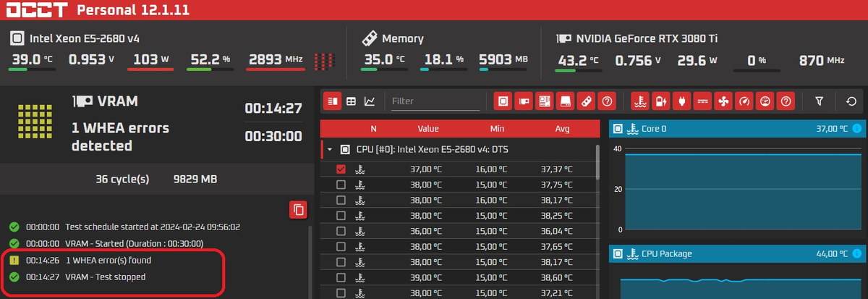This screenshot has height=299, width=868.
Task: Check the row with min 16,00 and avg 38,17
Action: point(341,200)
